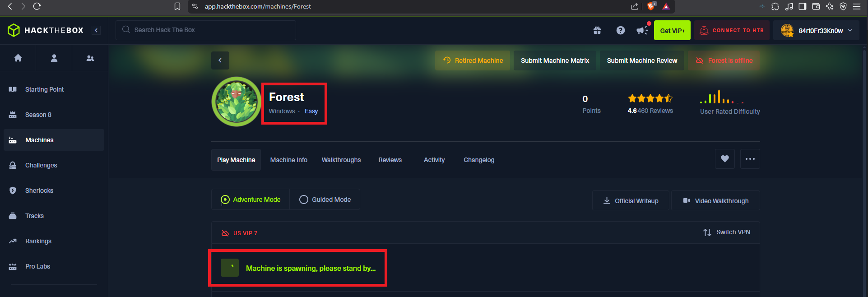Click the Get VIP+ button

[x=672, y=30]
